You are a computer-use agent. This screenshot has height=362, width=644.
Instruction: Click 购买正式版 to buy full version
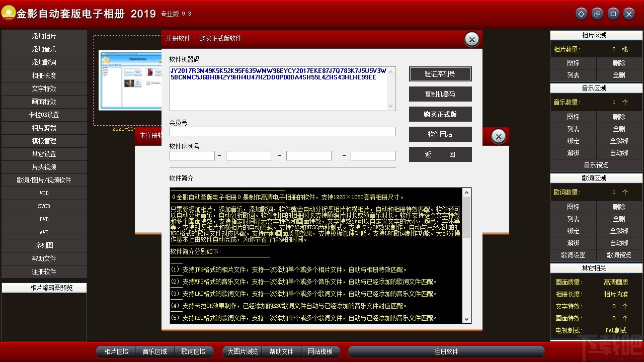440,114
